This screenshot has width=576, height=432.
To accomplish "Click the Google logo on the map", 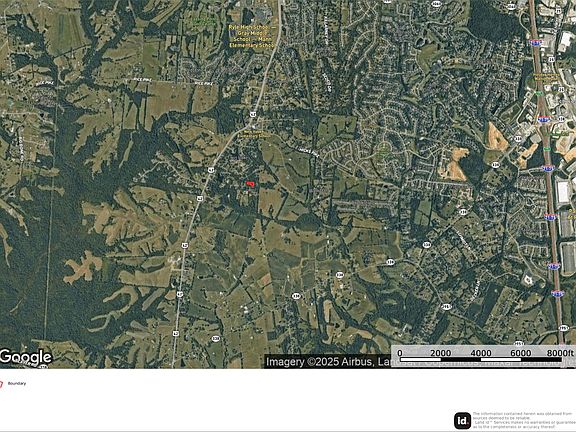I will pos(26,357).
